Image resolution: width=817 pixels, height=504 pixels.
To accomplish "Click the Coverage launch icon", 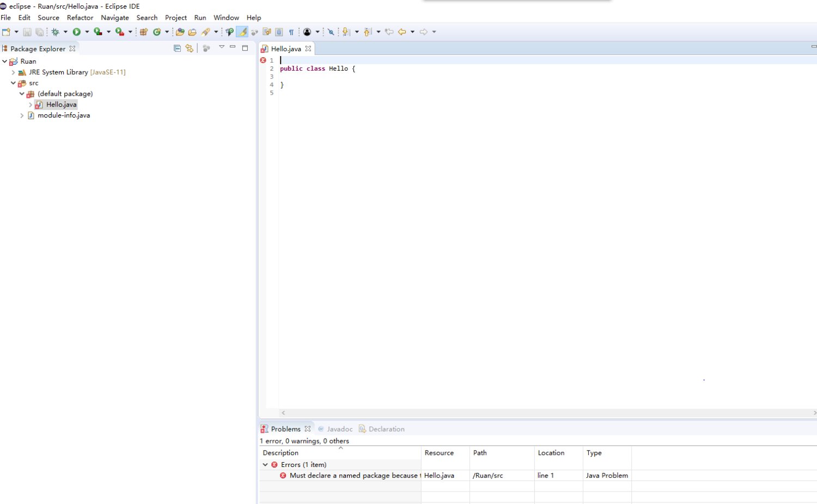I will (x=98, y=32).
